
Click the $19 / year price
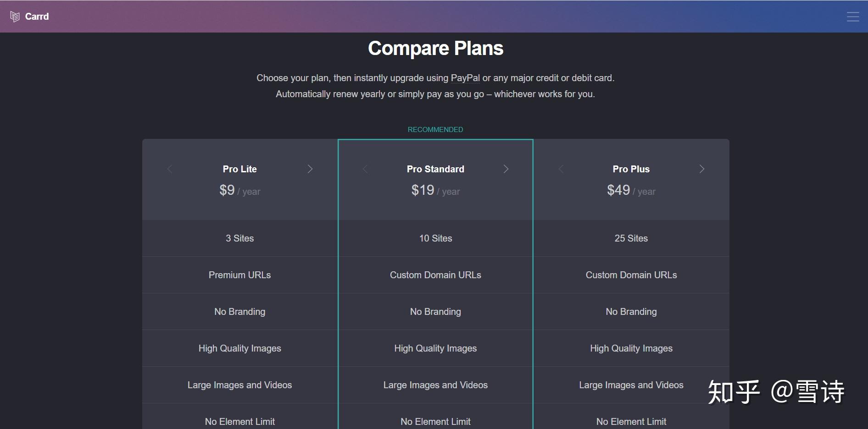pos(435,190)
